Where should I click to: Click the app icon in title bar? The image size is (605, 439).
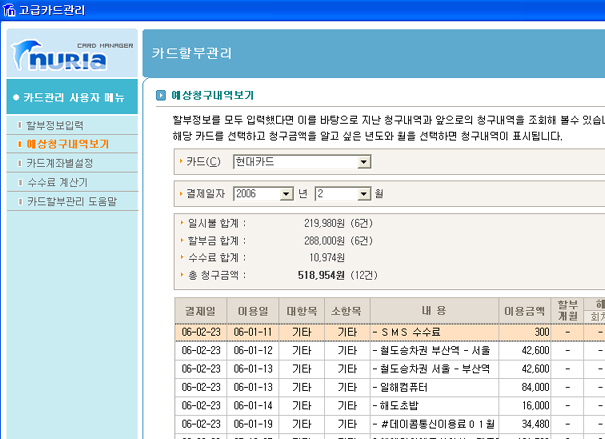(x=10, y=10)
